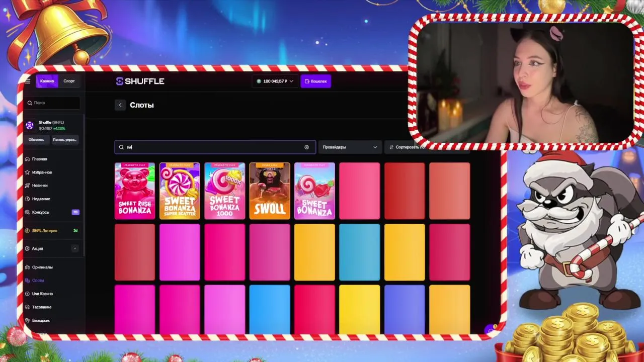Click the Акции icon in sidebar
The height and width of the screenshot is (362, 644).
coord(27,248)
